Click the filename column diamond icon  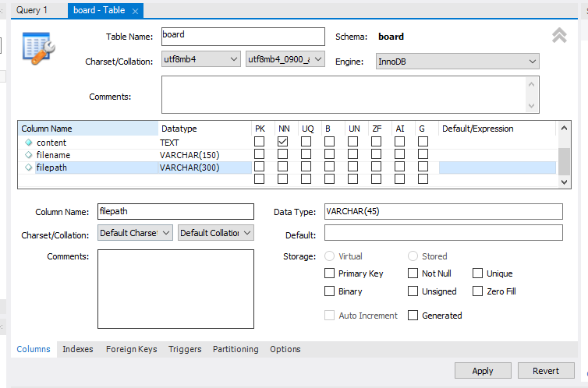click(29, 155)
